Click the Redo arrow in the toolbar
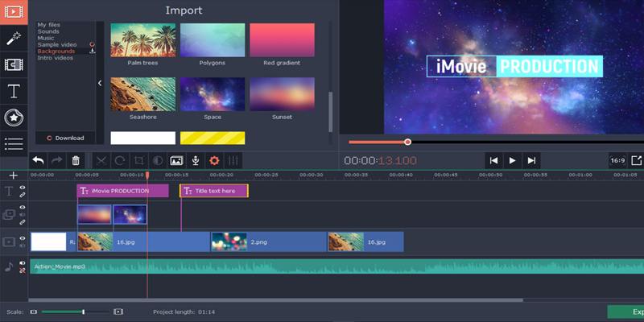This screenshot has width=644, height=322. 56,160
